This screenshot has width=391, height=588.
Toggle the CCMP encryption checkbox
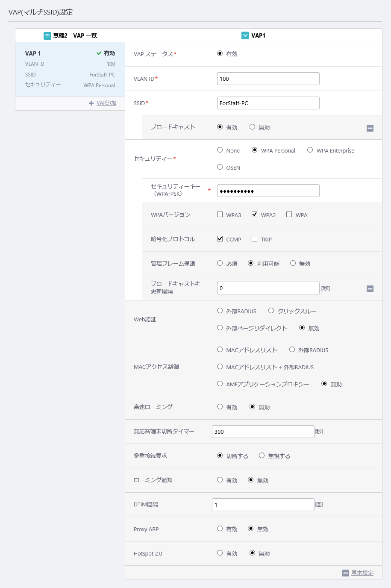220,239
